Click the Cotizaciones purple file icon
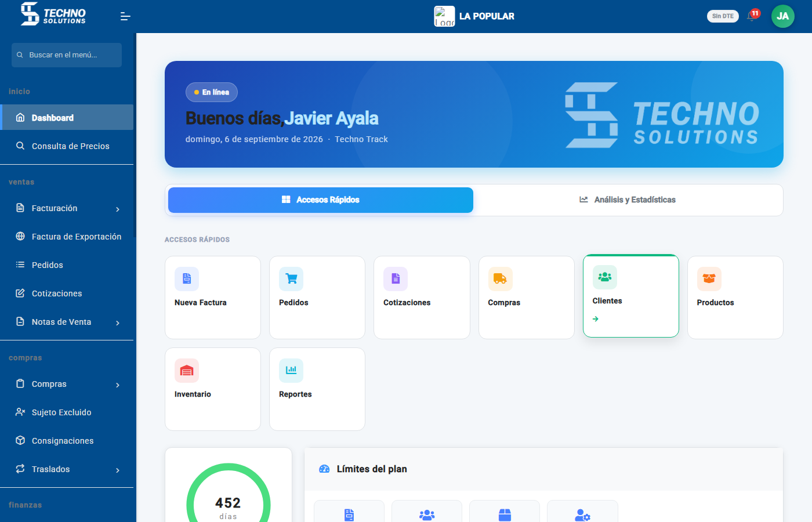The height and width of the screenshot is (522, 812). click(396, 279)
